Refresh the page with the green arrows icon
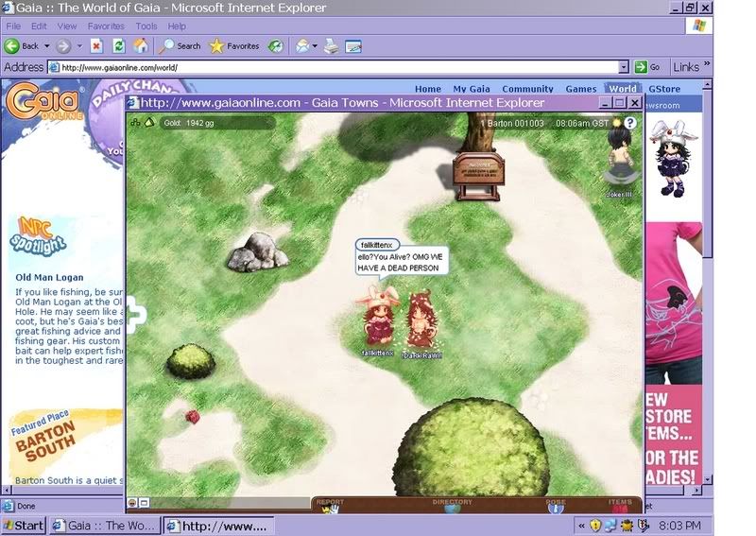Image resolution: width=756 pixels, height=536 pixels. (119, 46)
